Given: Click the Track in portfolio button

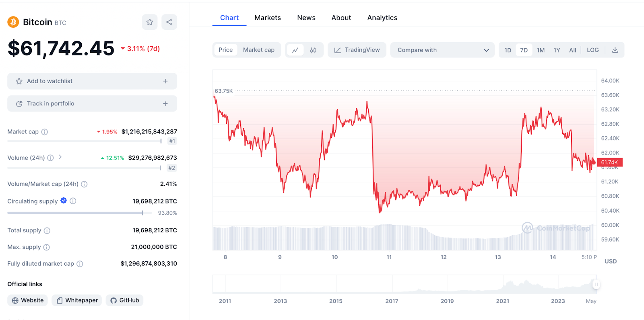Looking at the screenshot, I should [92, 104].
